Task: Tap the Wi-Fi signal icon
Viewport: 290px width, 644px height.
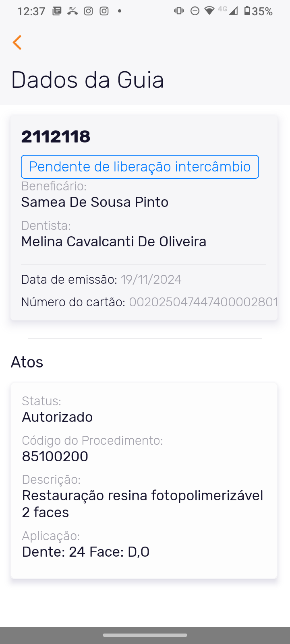Action: click(209, 11)
